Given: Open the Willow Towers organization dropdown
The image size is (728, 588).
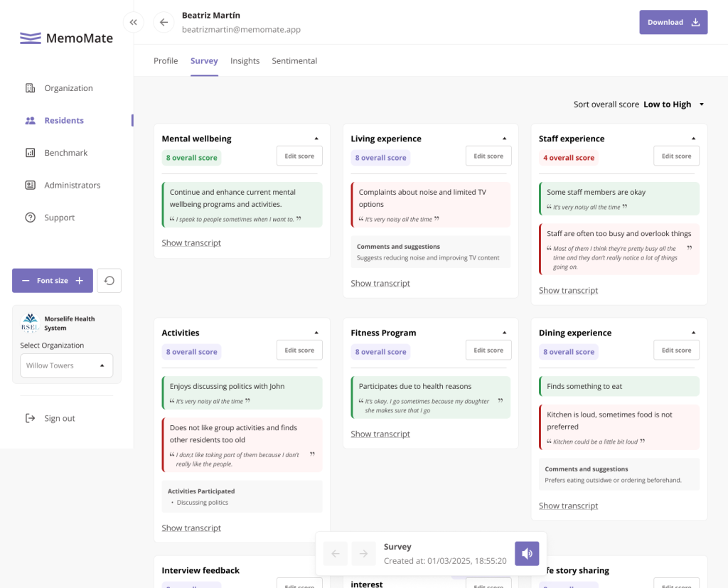Looking at the screenshot, I should pyautogui.click(x=65, y=365).
